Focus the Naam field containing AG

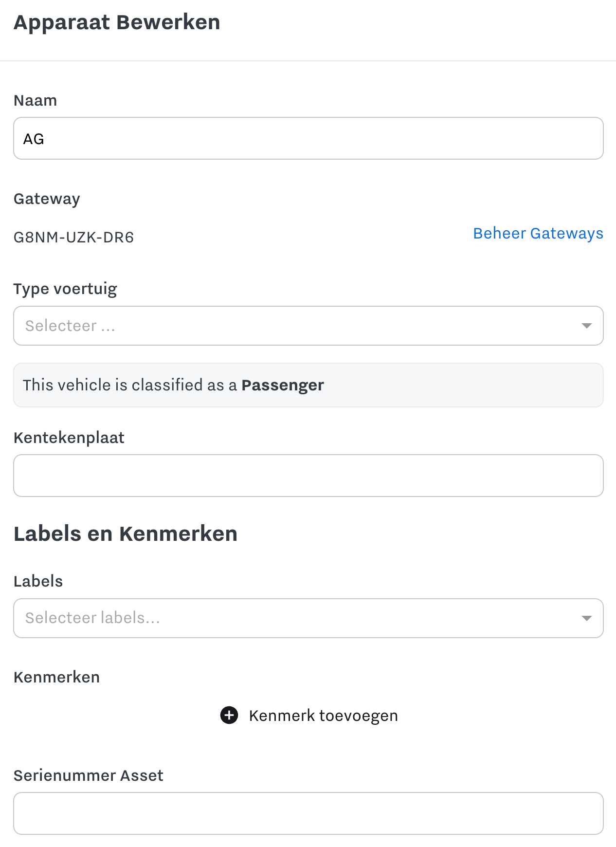point(308,138)
